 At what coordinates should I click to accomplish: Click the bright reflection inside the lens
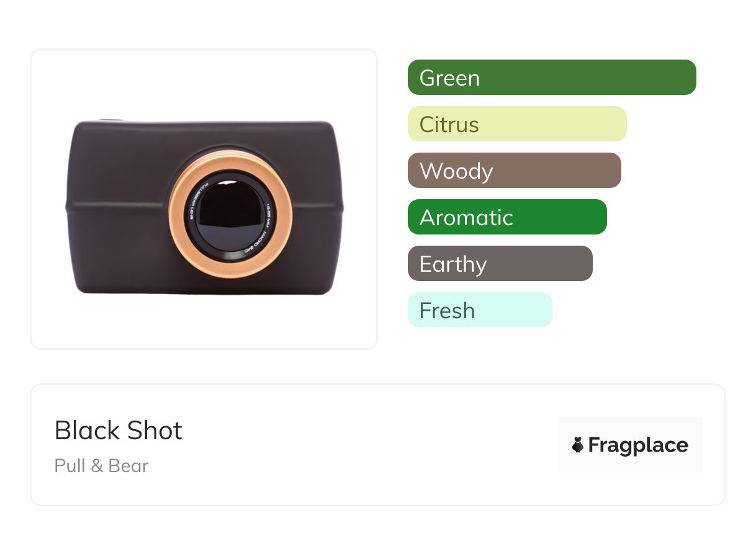pos(227,183)
